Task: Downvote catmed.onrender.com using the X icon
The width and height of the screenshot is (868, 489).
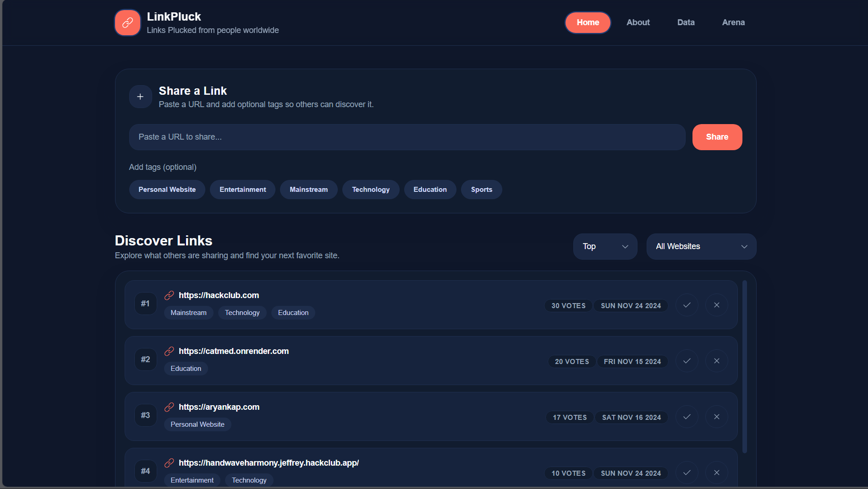Action: (716, 361)
